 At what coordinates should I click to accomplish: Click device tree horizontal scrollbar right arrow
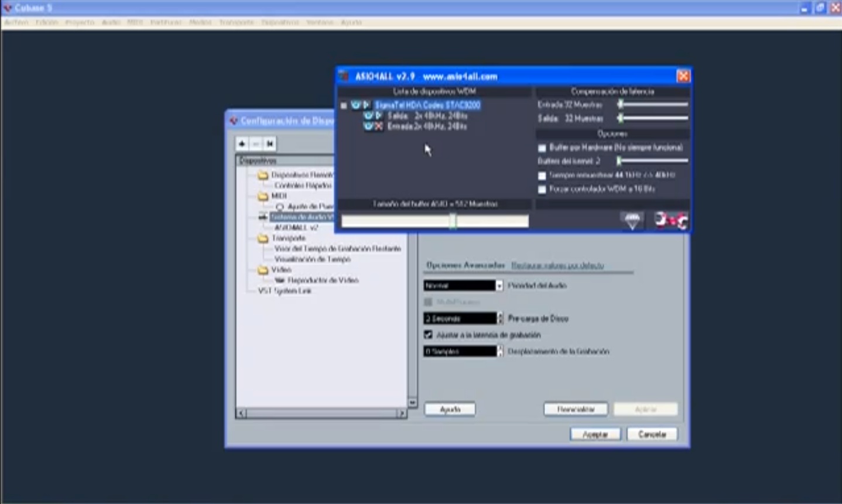(402, 413)
